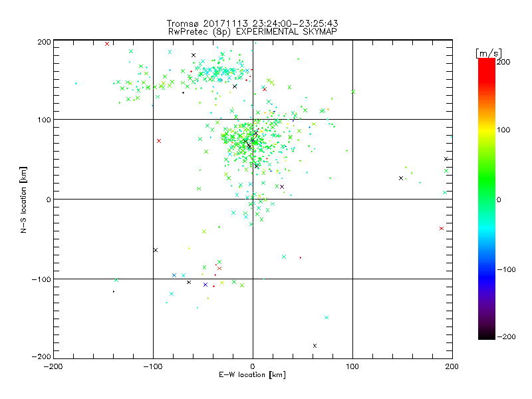Image resolution: width=532 pixels, height=399 pixels.
Task: Click the color bar label "0"
Action: point(499,200)
